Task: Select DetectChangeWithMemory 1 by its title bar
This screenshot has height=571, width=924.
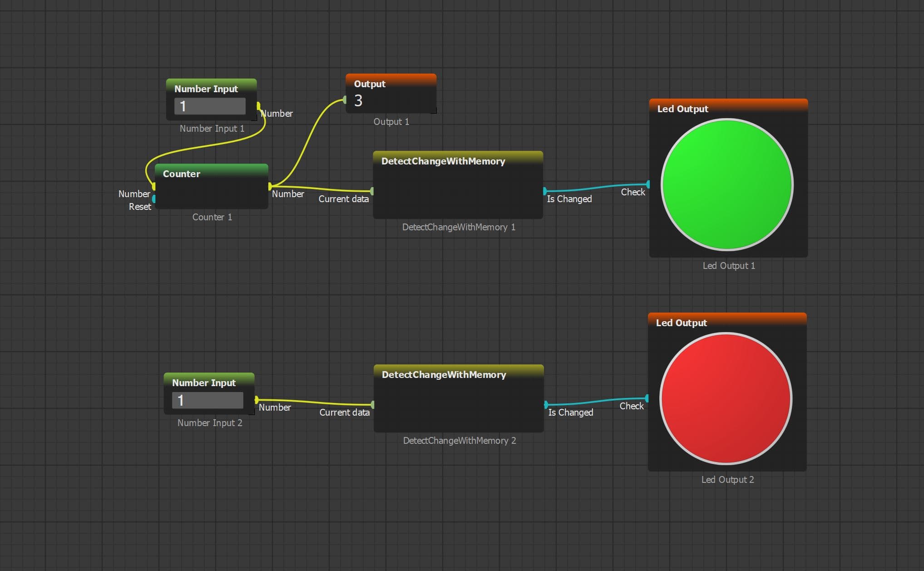Action: click(x=458, y=161)
